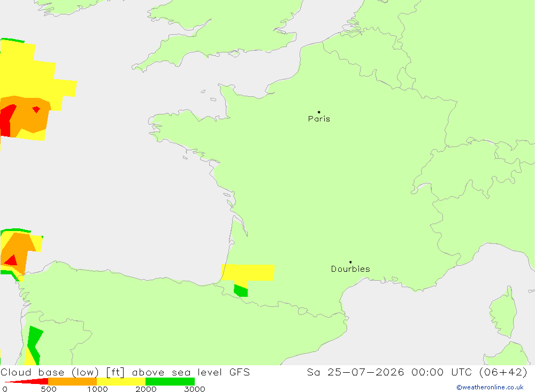Screen dimensions: 535x392
Task: Click the Paris city label
Action: tap(319, 119)
